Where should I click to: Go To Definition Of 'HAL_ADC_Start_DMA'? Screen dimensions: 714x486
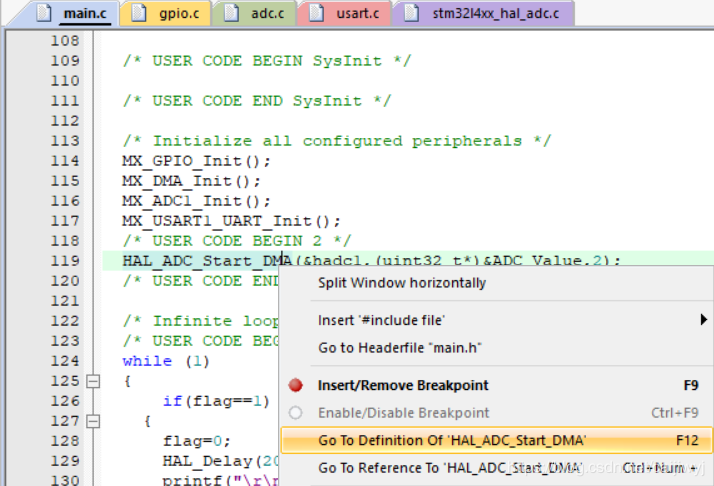pos(451,440)
